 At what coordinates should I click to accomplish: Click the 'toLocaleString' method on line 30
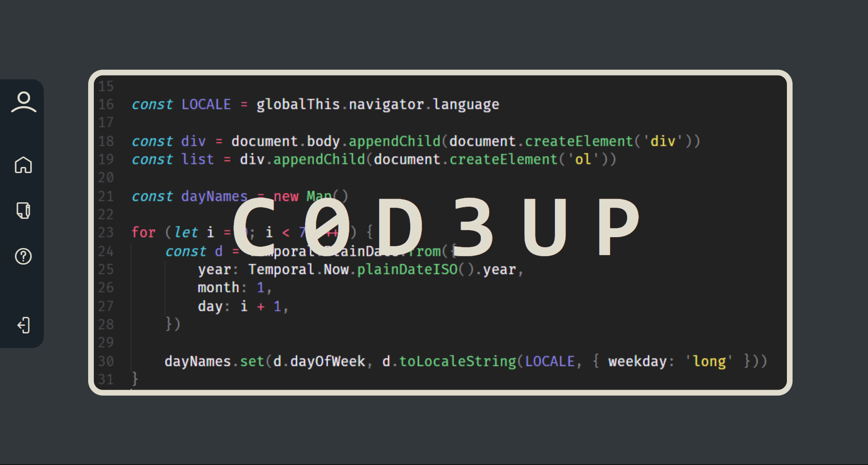coord(457,361)
